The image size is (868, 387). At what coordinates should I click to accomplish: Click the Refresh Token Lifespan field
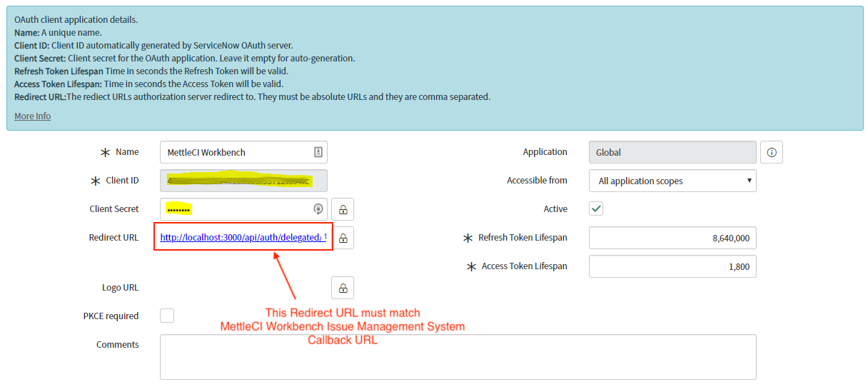point(672,238)
